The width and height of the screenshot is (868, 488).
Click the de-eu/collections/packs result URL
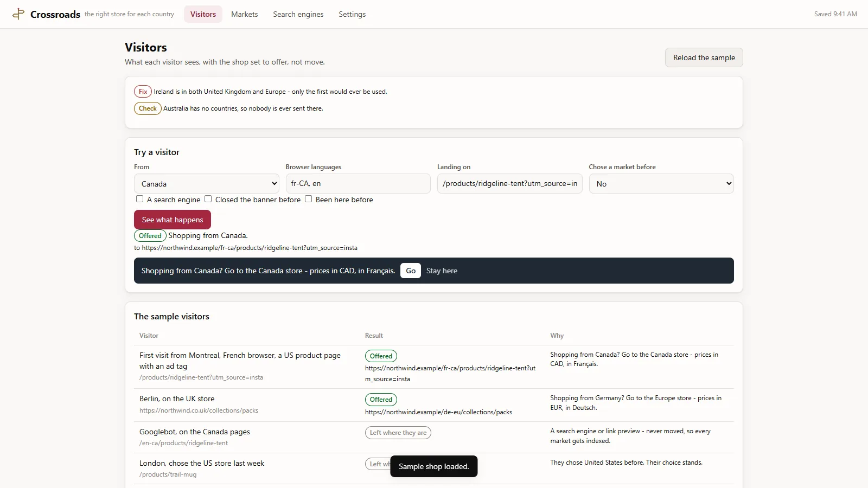[x=438, y=412]
